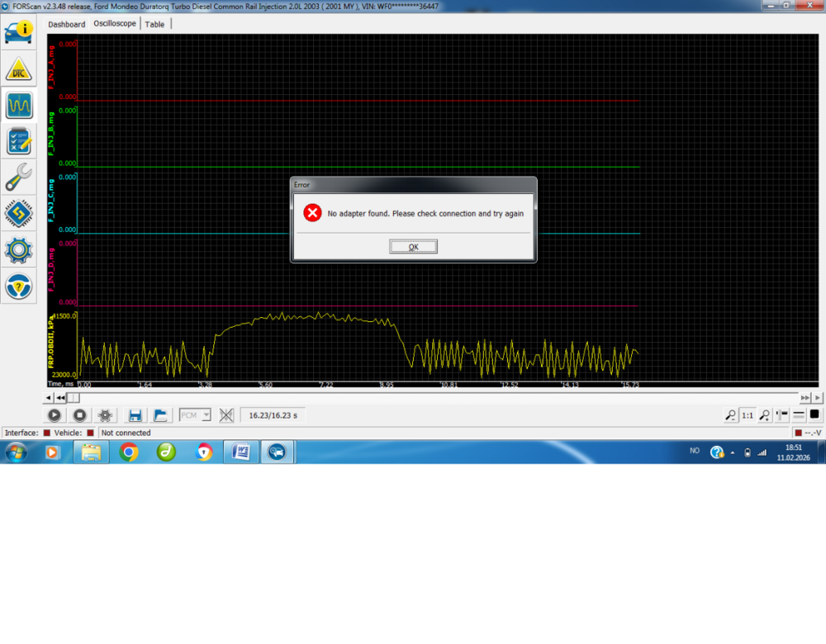This screenshot has width=826, height=644.
Task: Start data recording with play button
Action: pos(54,415)
